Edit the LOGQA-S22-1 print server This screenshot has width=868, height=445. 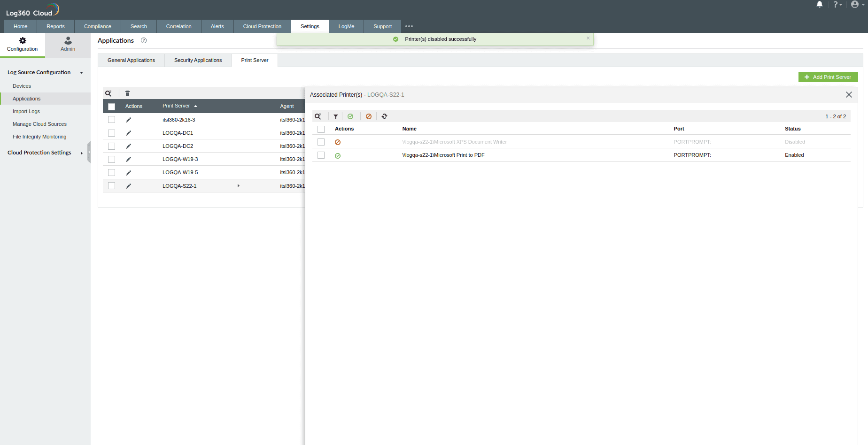(128, 186)
